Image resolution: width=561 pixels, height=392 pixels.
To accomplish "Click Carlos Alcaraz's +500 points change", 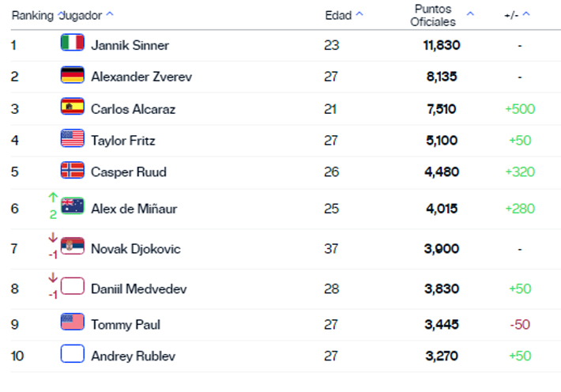I will coord(520,109).
